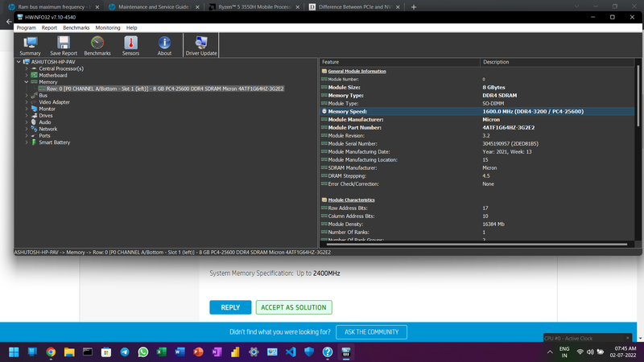The height and width of the screenshot is (362, 644).
Task: Click the details panel horizontal scrollbar
Action: point(477,245)
